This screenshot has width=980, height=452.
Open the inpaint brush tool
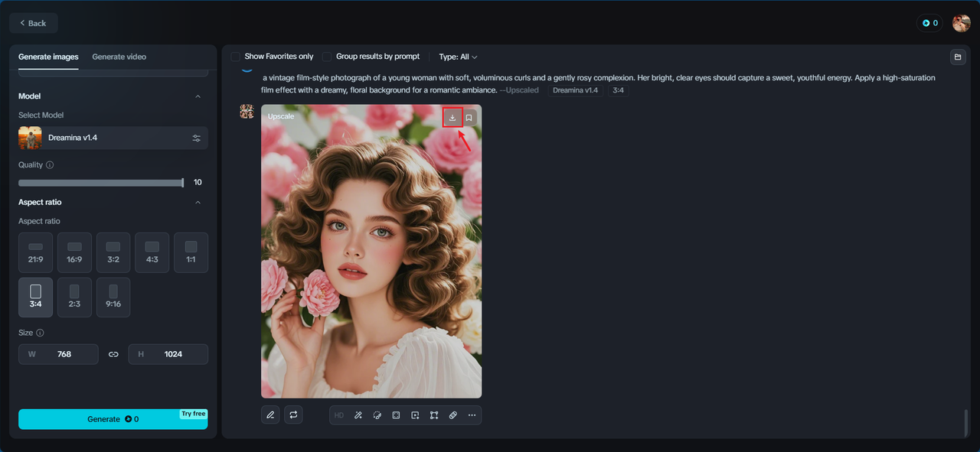377,415
